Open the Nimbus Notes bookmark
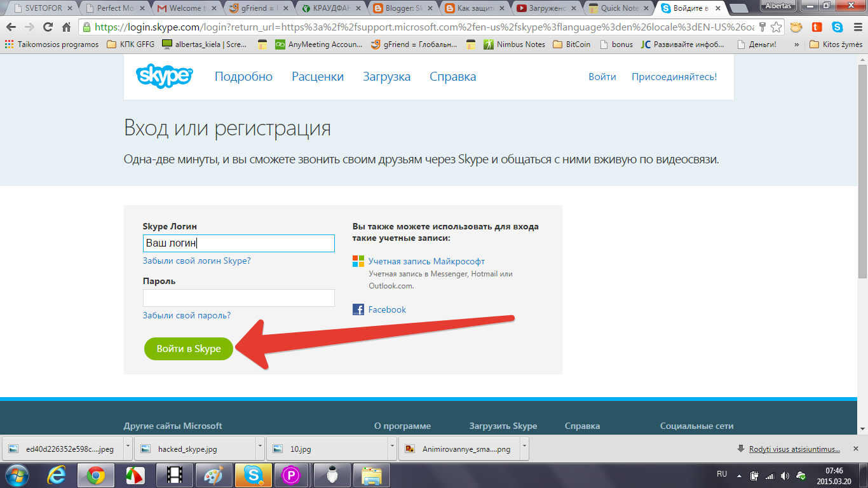 pos(514,44)
